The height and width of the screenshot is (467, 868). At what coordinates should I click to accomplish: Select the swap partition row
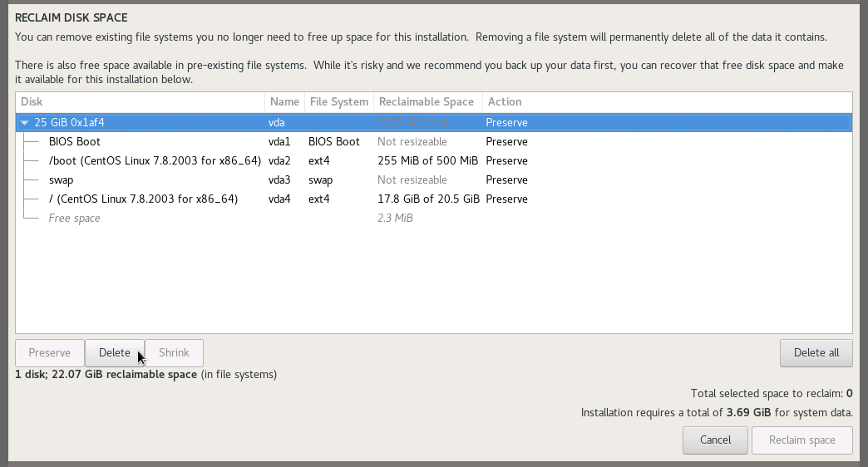(x=62, y=180)
